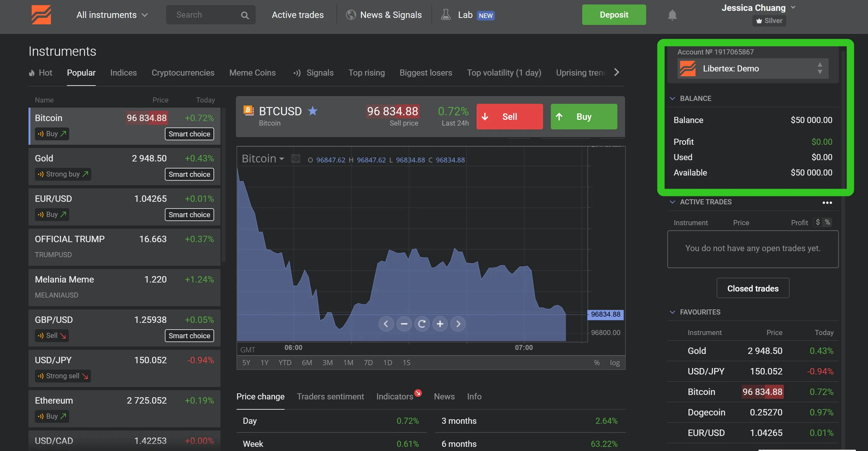Click the green Deposit button

click(614, 14)
